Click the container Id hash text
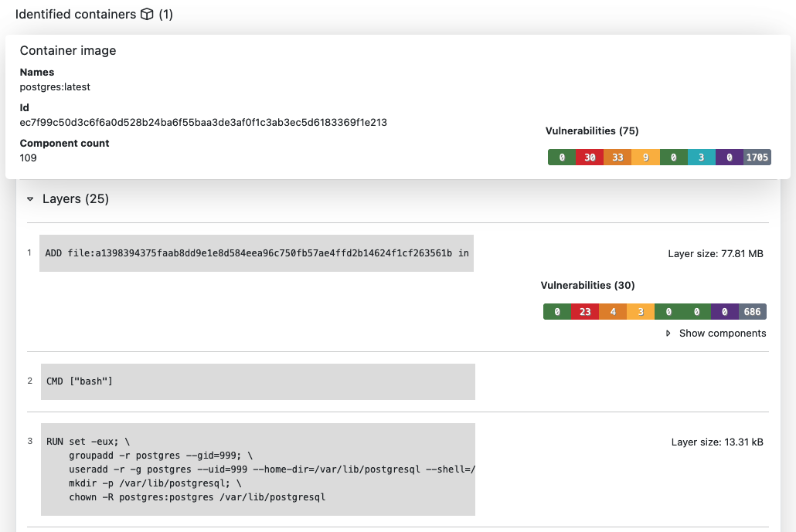The height and width of the screenshot is (532, 796). tap(203, 122)
